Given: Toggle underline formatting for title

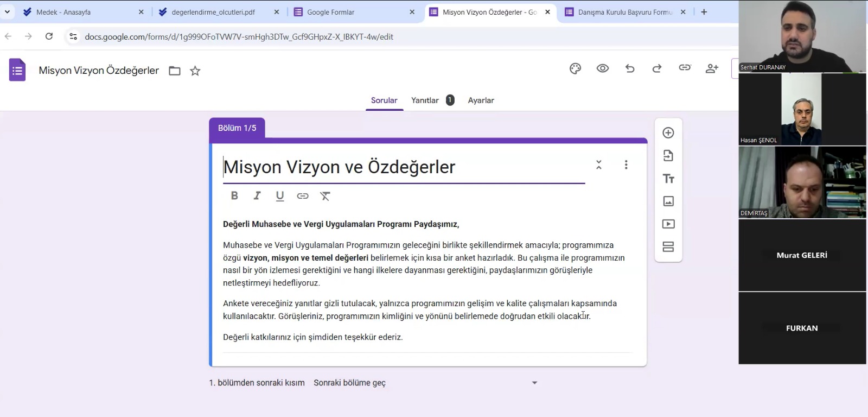Looking at the screenshot, I should coord(280,196).
